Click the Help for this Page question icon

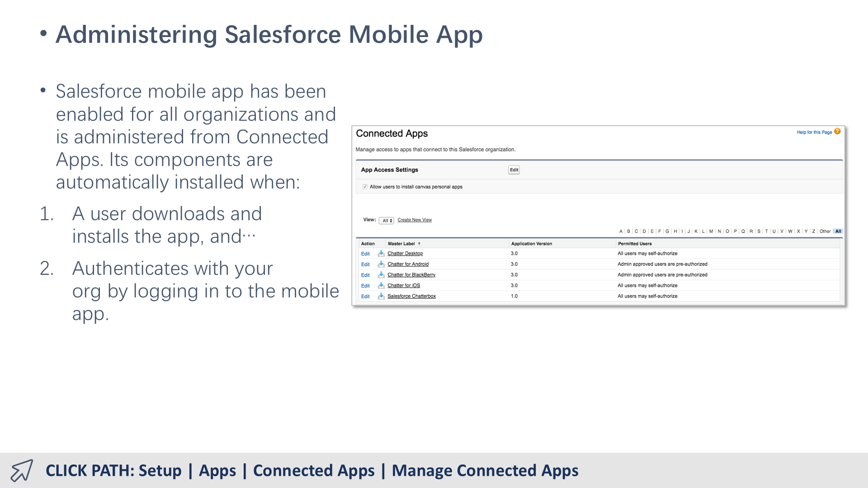tap(837, 131)
